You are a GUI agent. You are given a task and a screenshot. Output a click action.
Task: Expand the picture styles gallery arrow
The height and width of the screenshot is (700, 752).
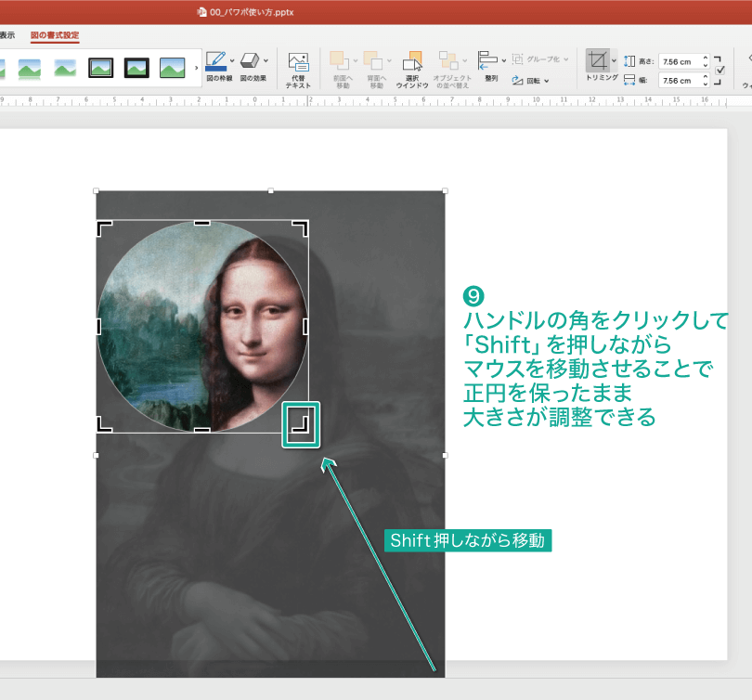point(196,68)
